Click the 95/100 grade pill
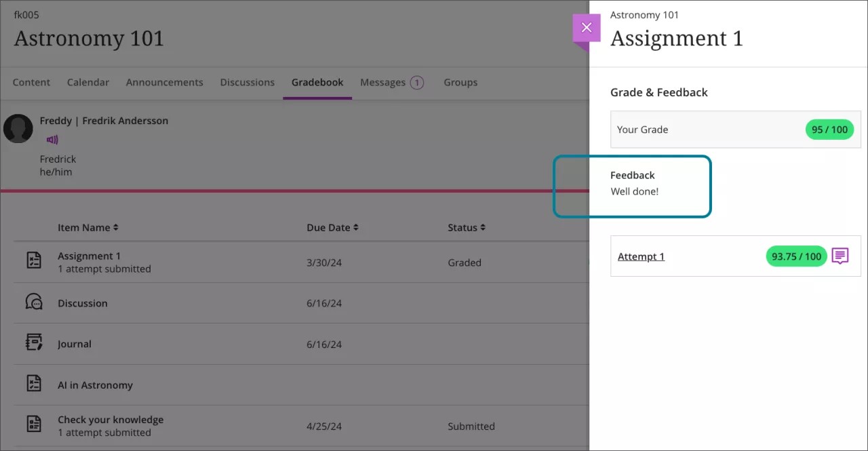 (x=829, y=129)
